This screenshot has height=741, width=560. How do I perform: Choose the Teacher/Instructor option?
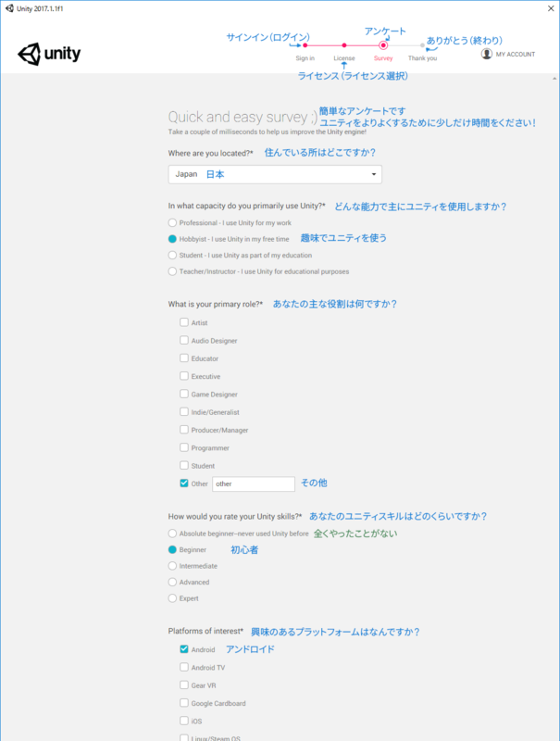click(x=172, y=271)
